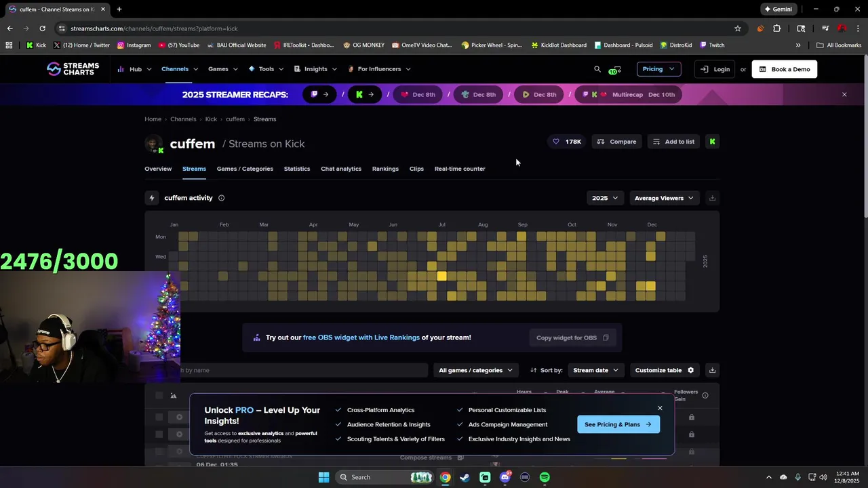The width and height of the screenshot is (868, 488).
Task: Open Steam from the taskbar
Action: point(465,477)
